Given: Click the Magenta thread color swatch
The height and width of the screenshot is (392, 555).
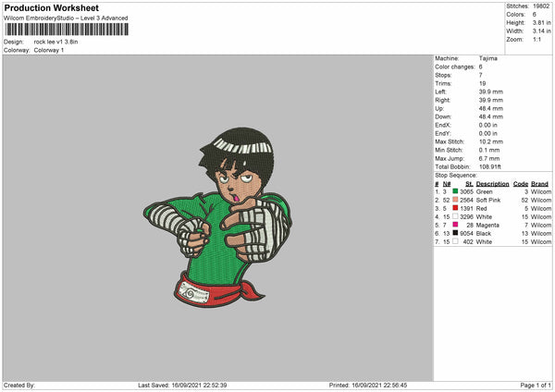Looking at the screenshot, I should [455, 225].
